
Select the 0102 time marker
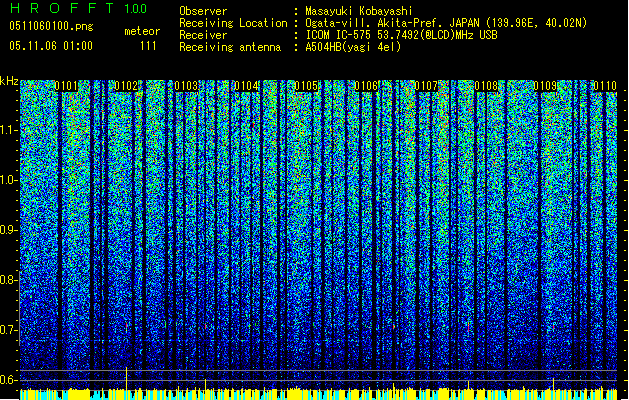(x=127, y=87)
